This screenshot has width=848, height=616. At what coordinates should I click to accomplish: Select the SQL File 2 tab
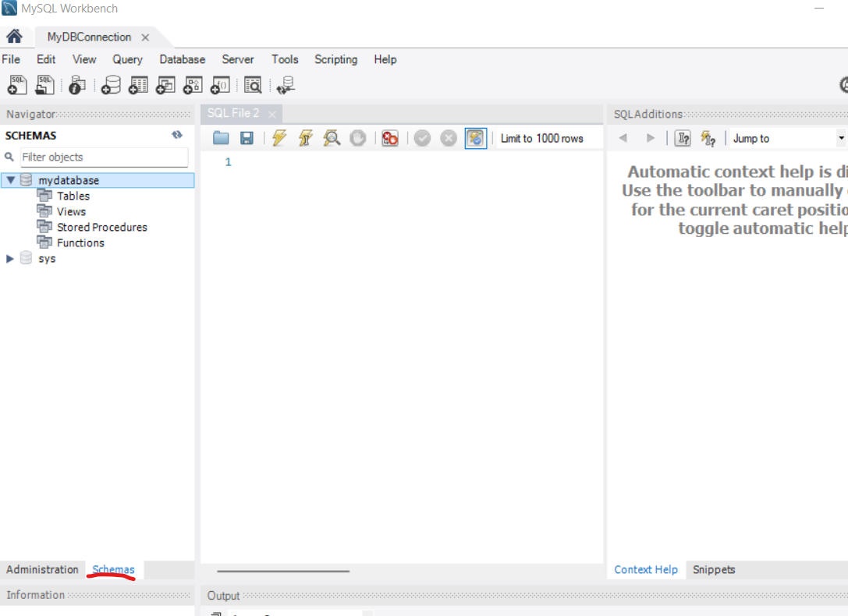click(x=233, y=114)
